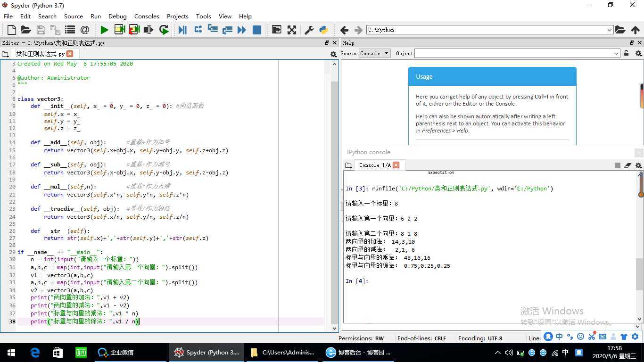Open Help pane options gear

[638, 54]
